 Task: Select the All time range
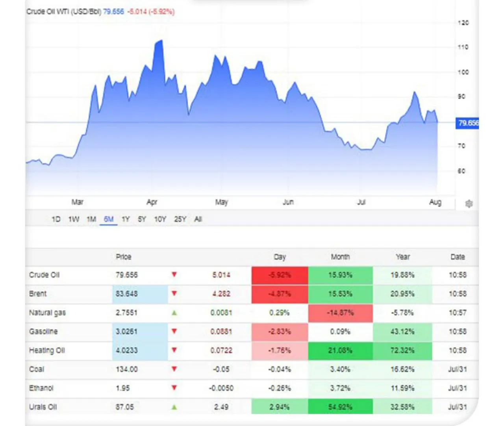198,219
